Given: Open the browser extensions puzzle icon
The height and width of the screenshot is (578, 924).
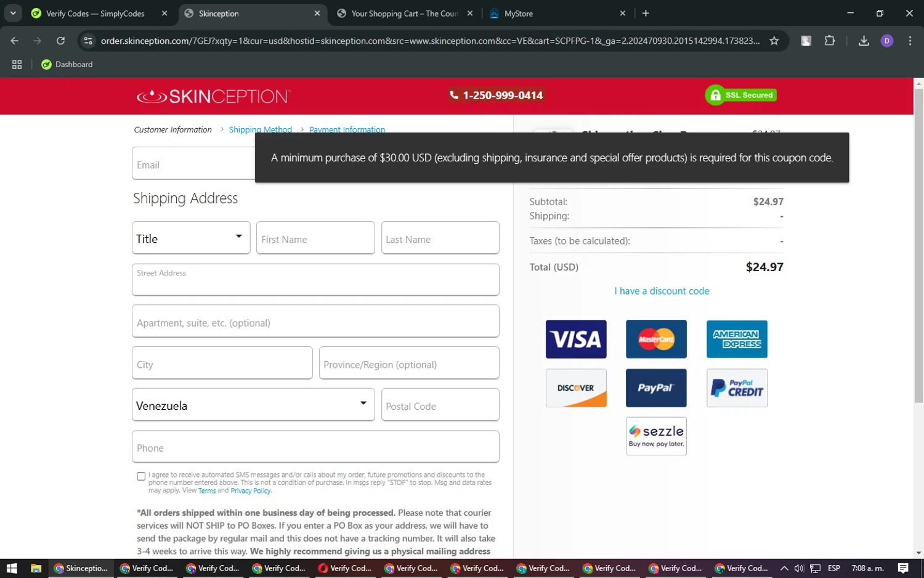Looking at the screenshot, I should click(830, 41).
